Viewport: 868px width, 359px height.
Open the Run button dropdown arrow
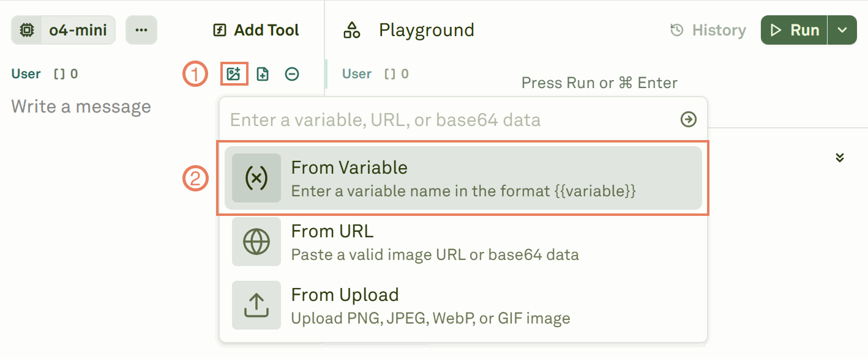[842, 29]
